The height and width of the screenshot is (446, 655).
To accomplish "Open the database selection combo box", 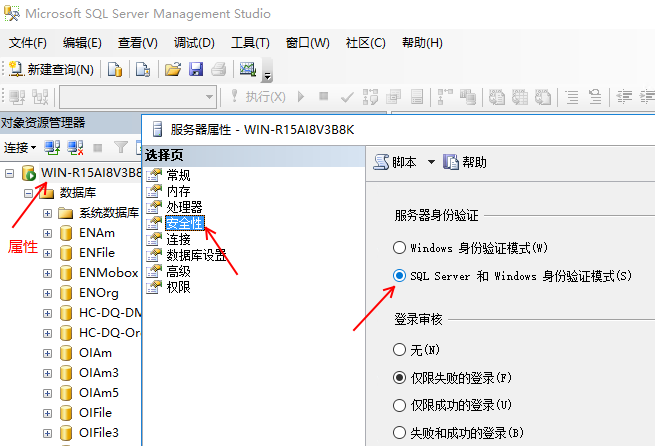I will click(x=137, y=97).
